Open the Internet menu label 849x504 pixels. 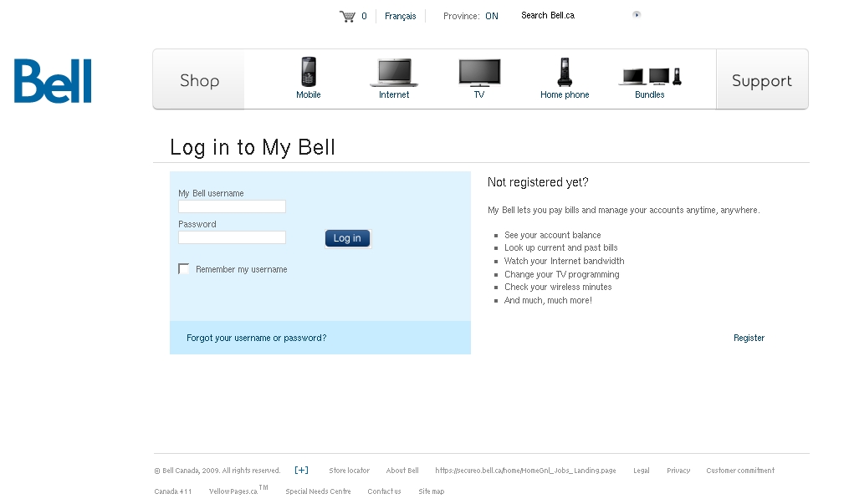click(394, 94)
